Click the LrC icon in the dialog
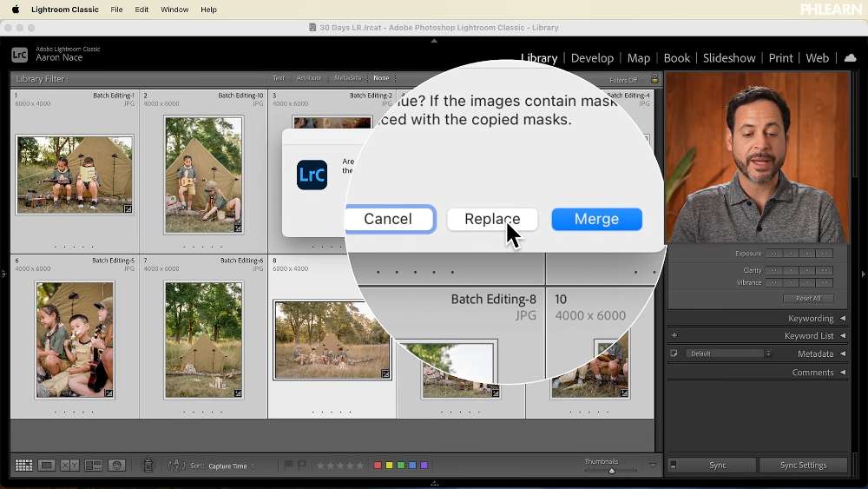868x489 pixels. pyautogui.click(x=312, y=175)
